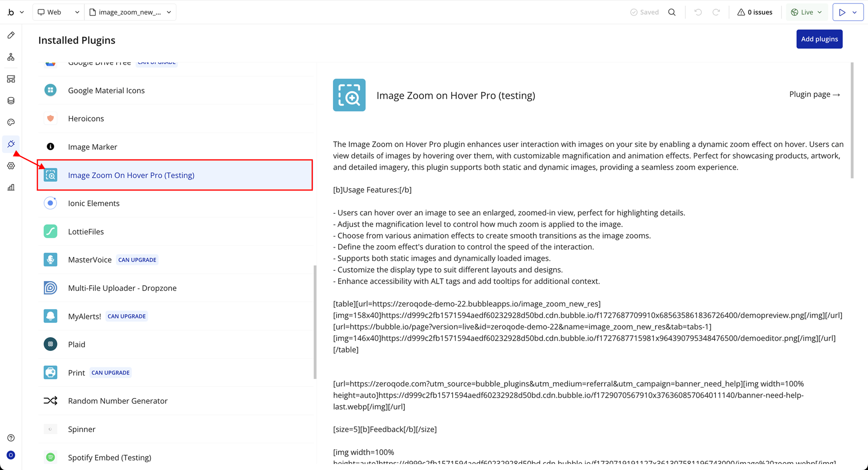The height and width of the screenshot is (470, 868).
Task: Click the Add plugins button
Action: (x=819, y=39)
